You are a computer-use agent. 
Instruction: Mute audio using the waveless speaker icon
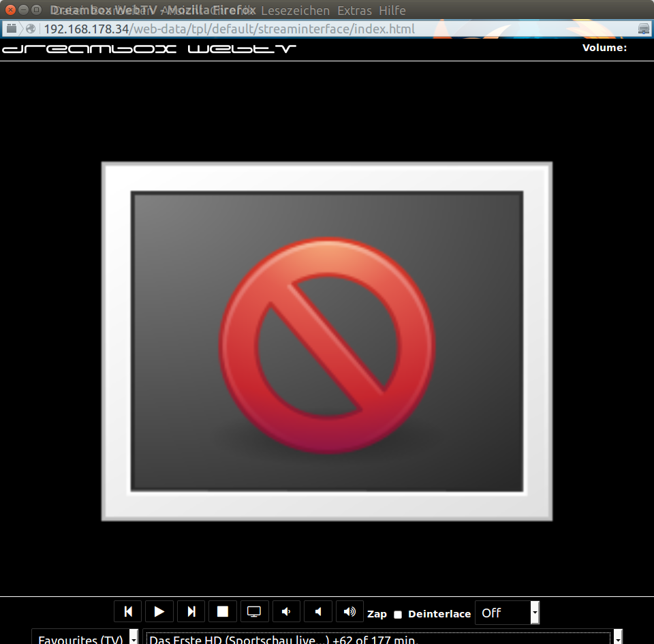317,611
